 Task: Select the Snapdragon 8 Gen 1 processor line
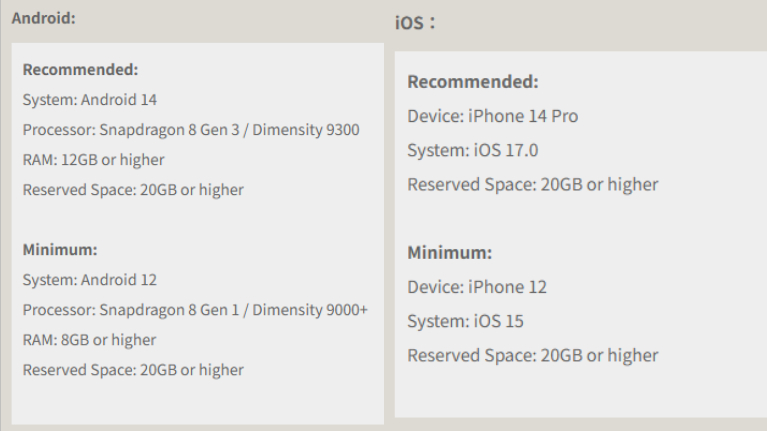(195, 310)
